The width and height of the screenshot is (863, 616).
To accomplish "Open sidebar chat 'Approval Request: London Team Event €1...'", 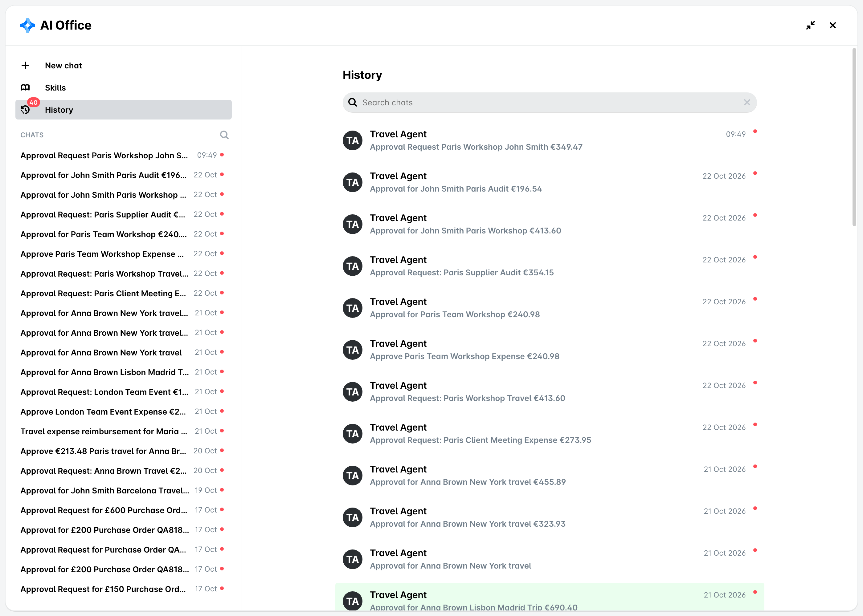I will tap(123, 392).
